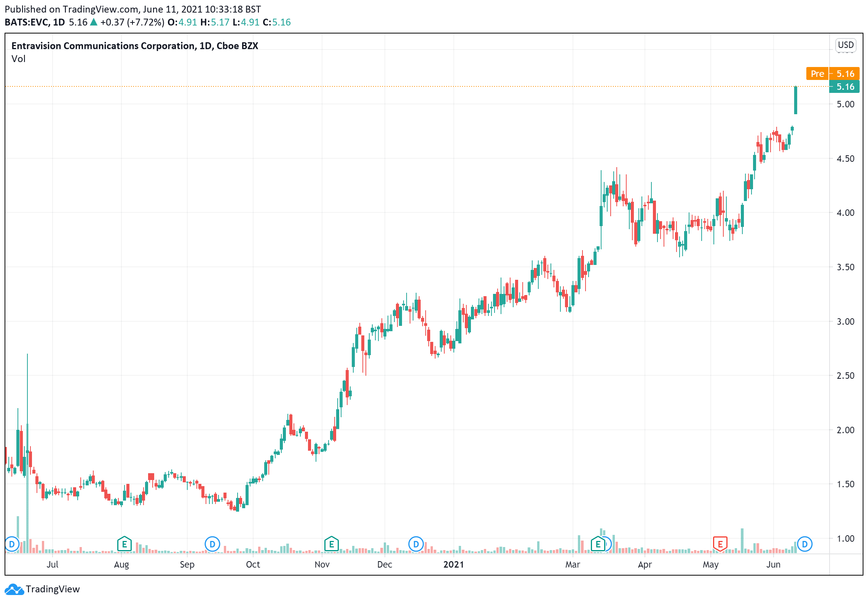Click the Vol indicator label

pos(18,59)
